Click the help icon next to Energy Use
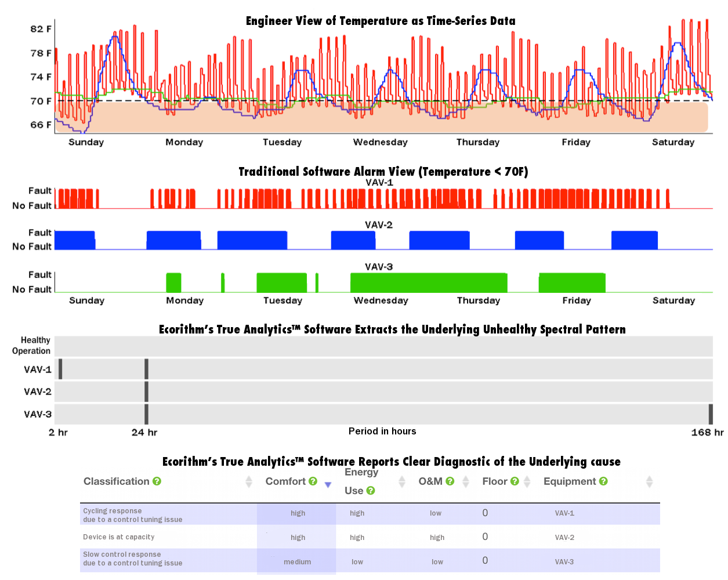This screenshot has height=580, width=728. tap(371, 491)
